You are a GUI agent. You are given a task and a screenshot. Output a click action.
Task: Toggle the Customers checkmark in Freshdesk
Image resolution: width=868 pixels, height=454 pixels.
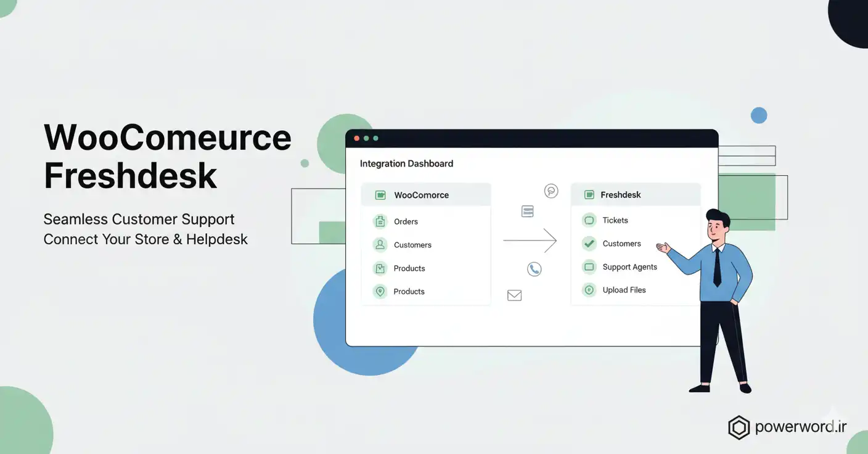pos(589,244)
